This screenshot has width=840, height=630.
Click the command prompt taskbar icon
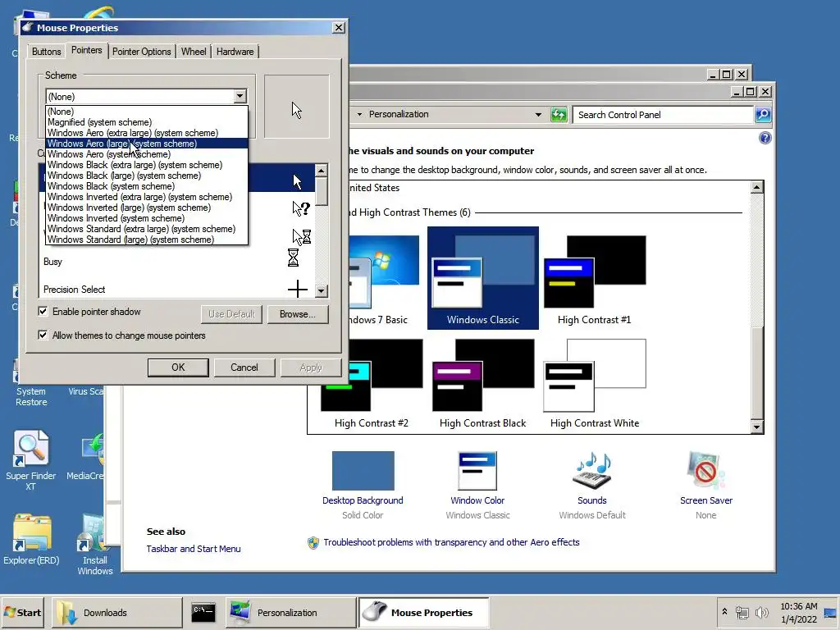(x=203, y=612)
